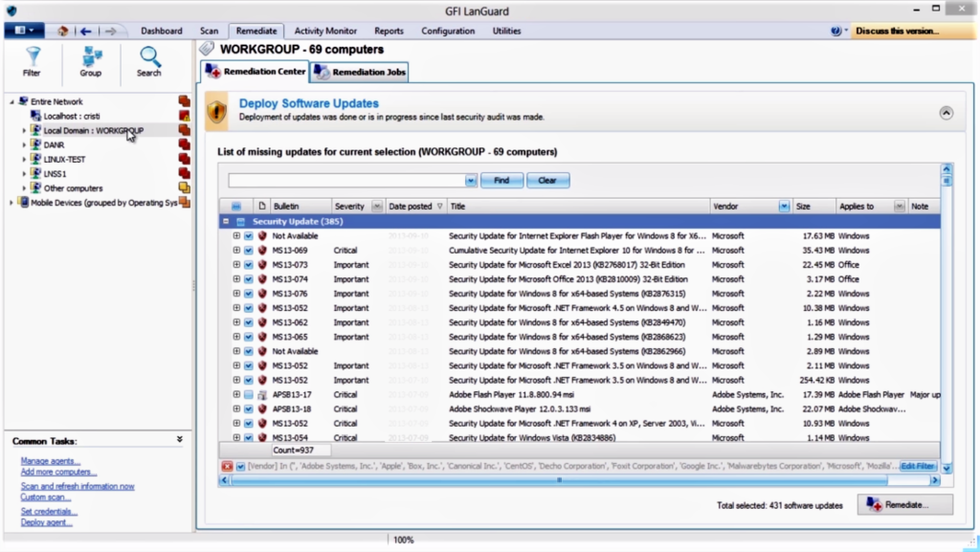Image resolution: width=980 pixels, height=552 pixels.
Task: Check the APSB13-17 Adobe Flash Player checkbox
Action: [249, 395]
